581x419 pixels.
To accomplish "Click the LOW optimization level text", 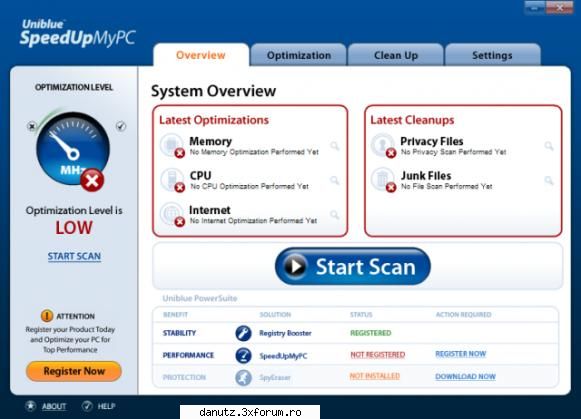I will pyautogui.click(x=74, y=227).
